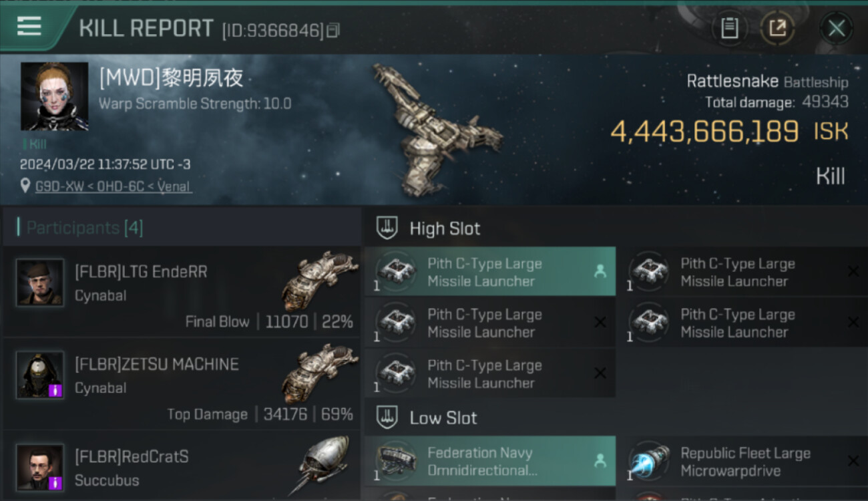Click ZETSU MACHINE pilot portrait
This screenshot has width=868, height=501.
point(40,375)
